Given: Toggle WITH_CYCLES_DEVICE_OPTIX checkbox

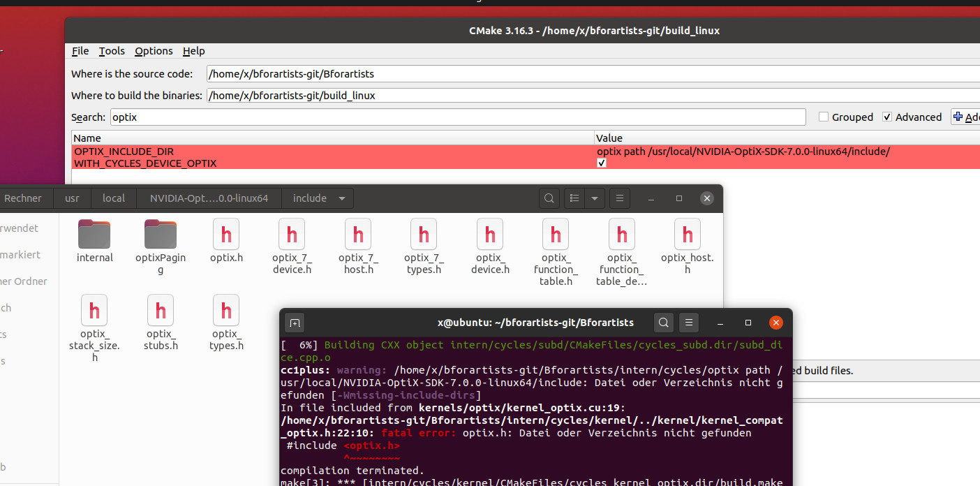Looking at the screenshot, I should (602, 163).
